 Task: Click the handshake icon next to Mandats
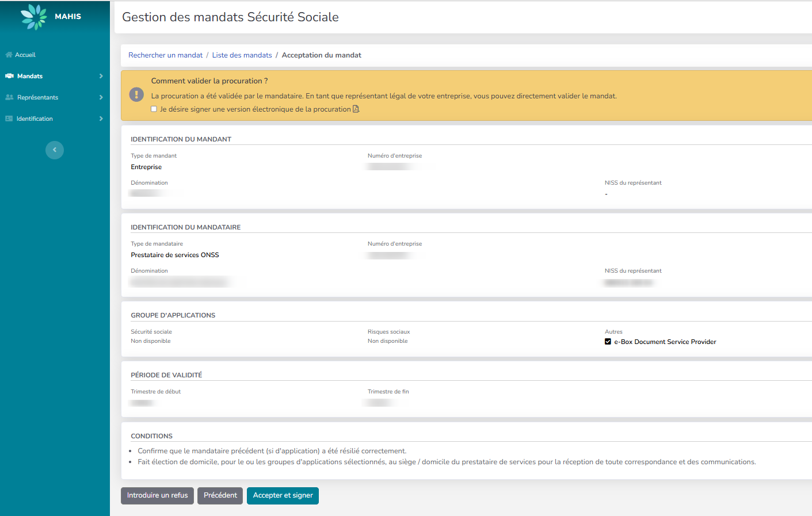tap(9, 76)
